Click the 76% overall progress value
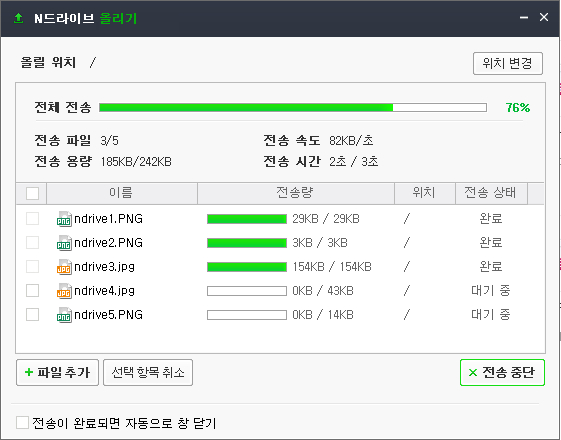 tap(518, 107)
